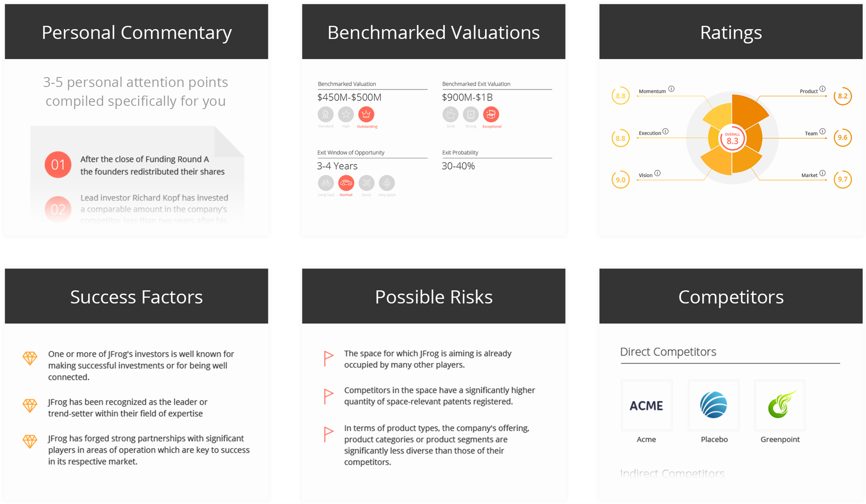
Task: Click the Outstanding crown valuation icon
Action: coord(366,115)
